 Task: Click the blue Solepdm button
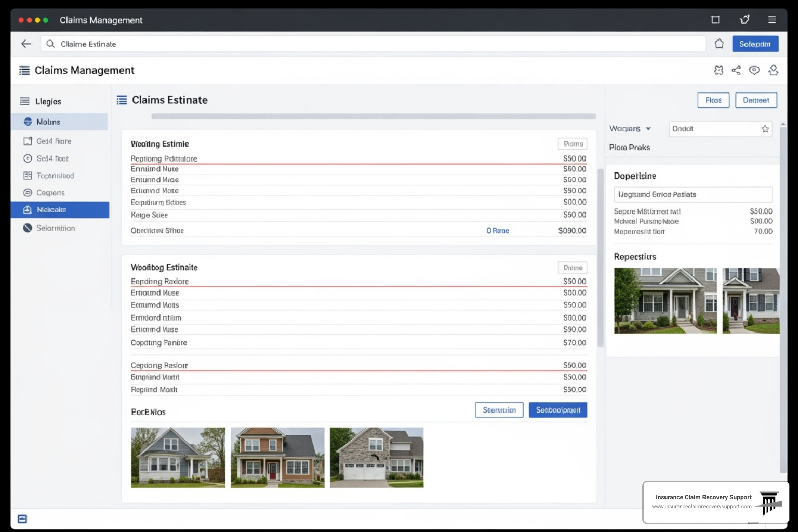pos(755,44)
